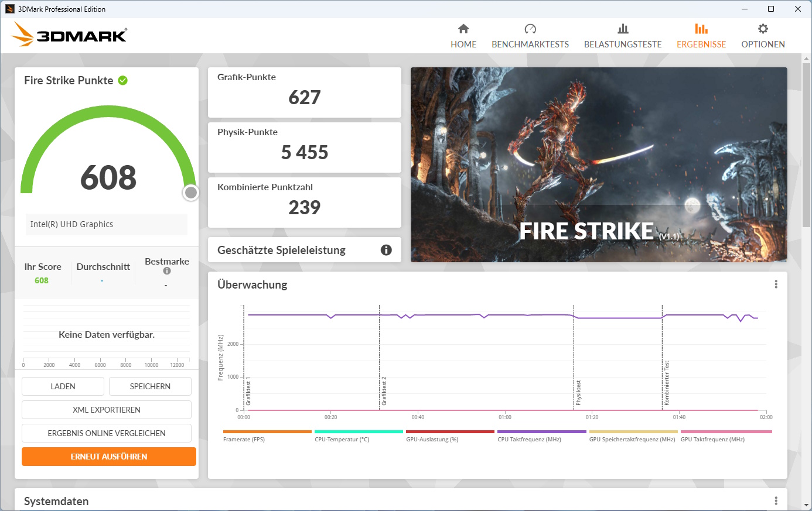
Task: Click the ERNEUT AUSFÜHREN button
Action: click(x=108, y=457)
